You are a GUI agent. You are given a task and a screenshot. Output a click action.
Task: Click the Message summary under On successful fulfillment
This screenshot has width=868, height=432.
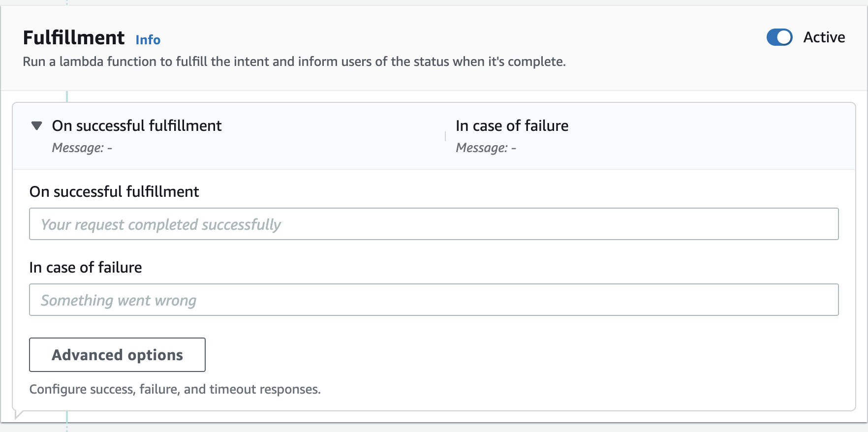click(82, 148)
